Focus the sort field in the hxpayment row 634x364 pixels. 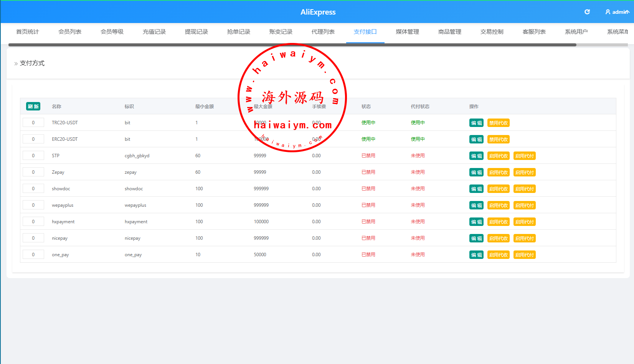pos(33,222)
